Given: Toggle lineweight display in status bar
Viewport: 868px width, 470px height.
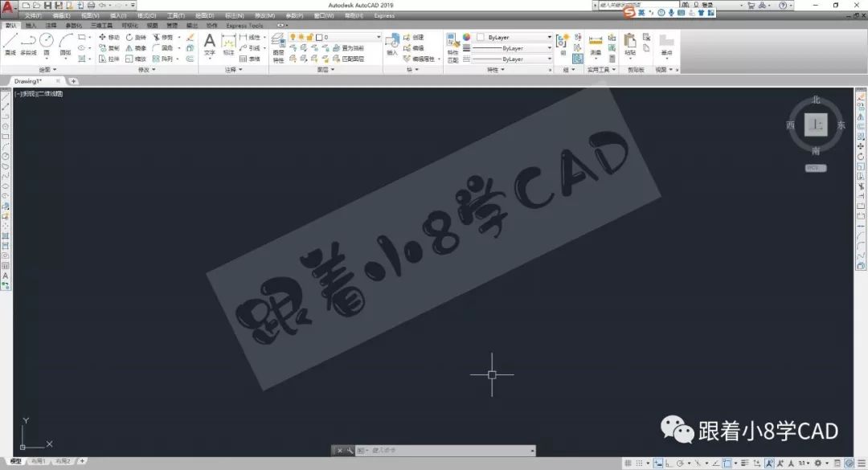Looking at the screenshot, I should point(745,463).
